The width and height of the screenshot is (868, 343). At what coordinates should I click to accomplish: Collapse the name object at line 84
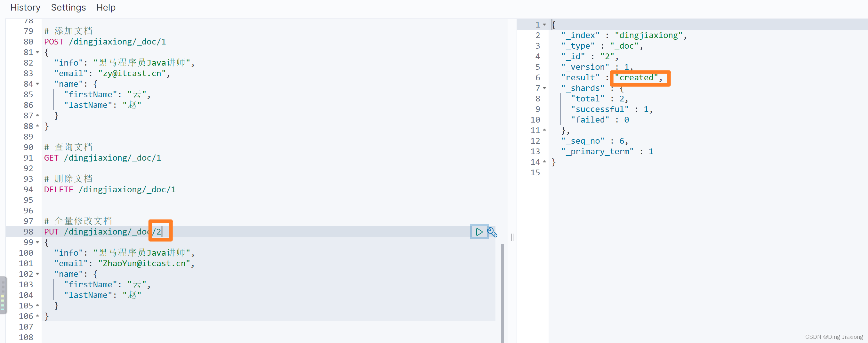tap(37, 84)
